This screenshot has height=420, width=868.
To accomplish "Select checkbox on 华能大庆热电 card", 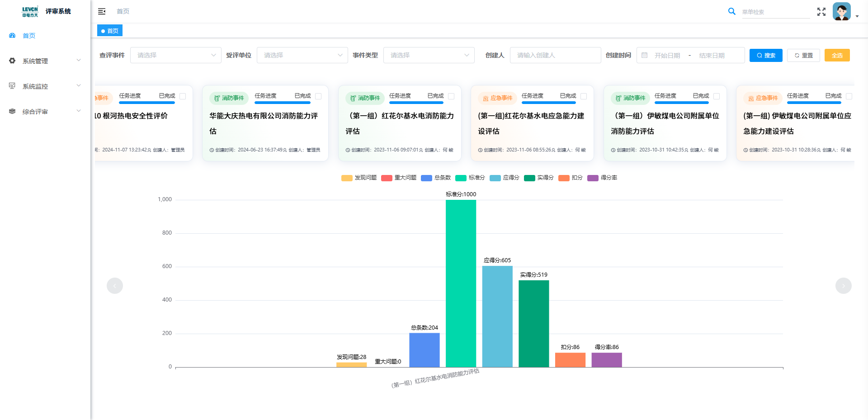I will point(318,96).
